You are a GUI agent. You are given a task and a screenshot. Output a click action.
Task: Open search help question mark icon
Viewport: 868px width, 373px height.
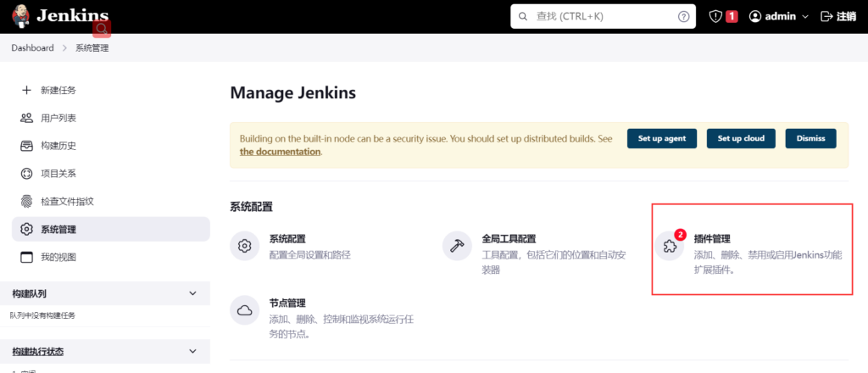[x=684, y=17]
